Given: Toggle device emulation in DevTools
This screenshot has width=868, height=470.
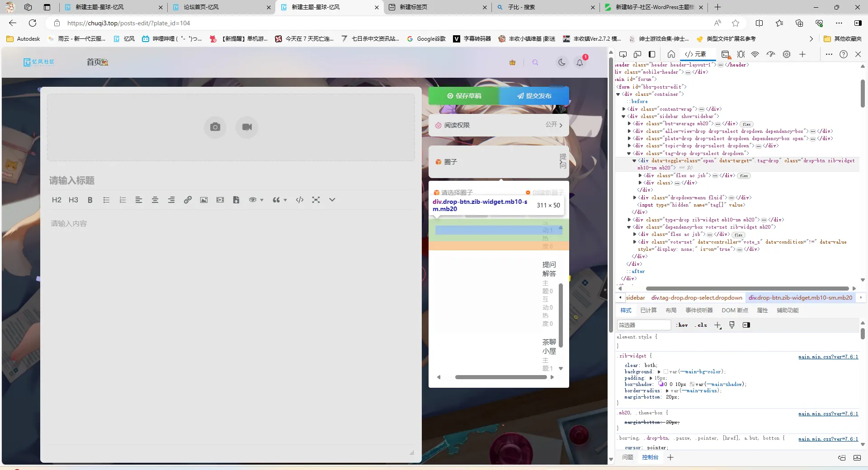Looking at the screenshot, I should tap(637, 54).
